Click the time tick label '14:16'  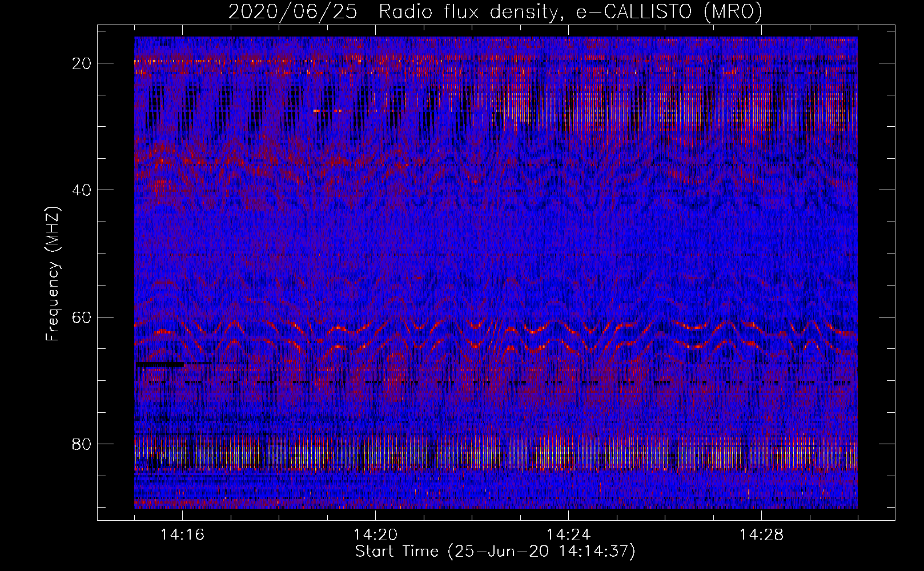tap(182, 535)
